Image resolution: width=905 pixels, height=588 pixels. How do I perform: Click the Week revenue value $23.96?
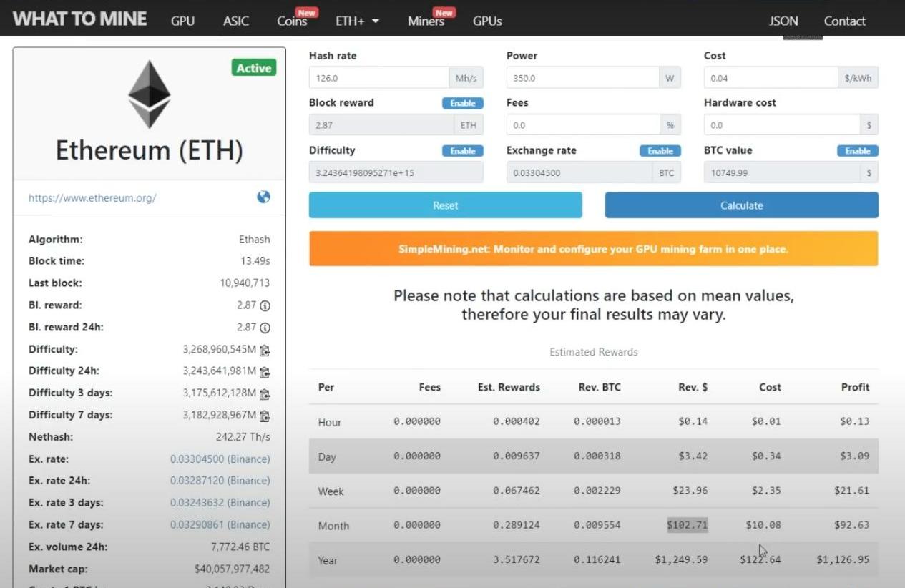pyautogui.click(x=690, y=490)
